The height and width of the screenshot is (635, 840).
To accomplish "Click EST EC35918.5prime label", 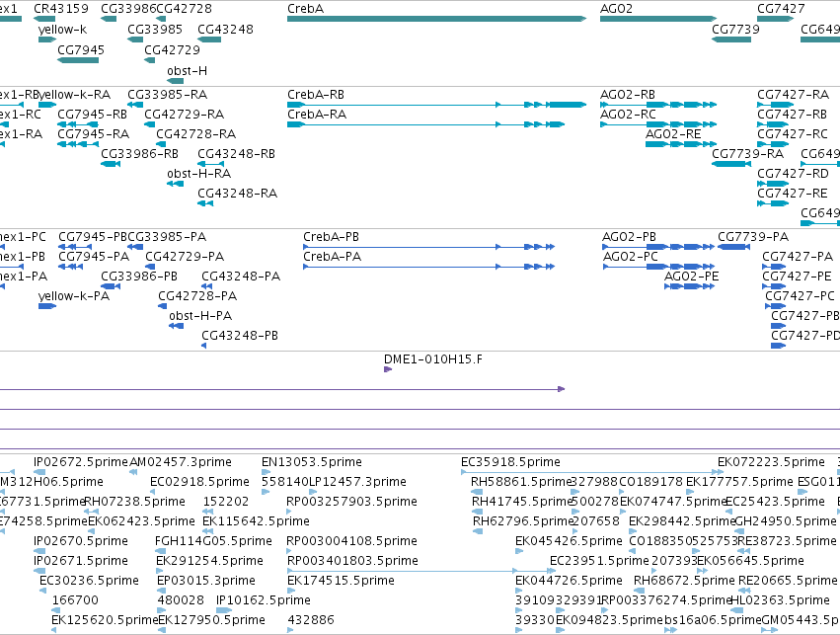I will coord(510,462).
